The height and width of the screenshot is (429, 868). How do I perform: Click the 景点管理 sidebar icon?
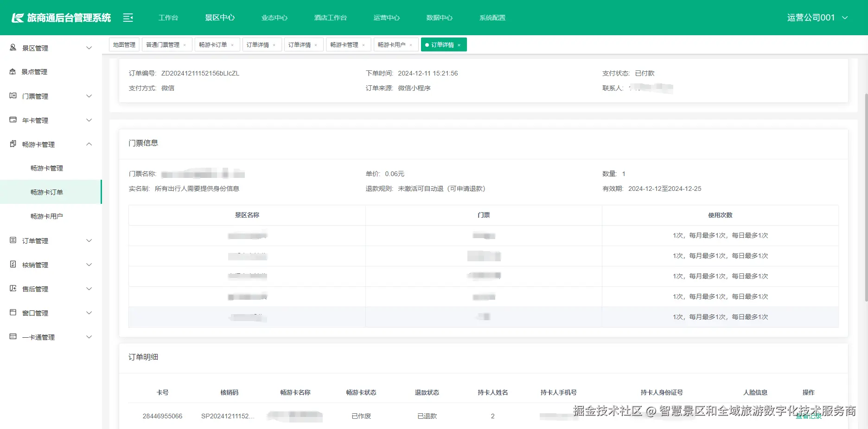click(x=12, y=71)
